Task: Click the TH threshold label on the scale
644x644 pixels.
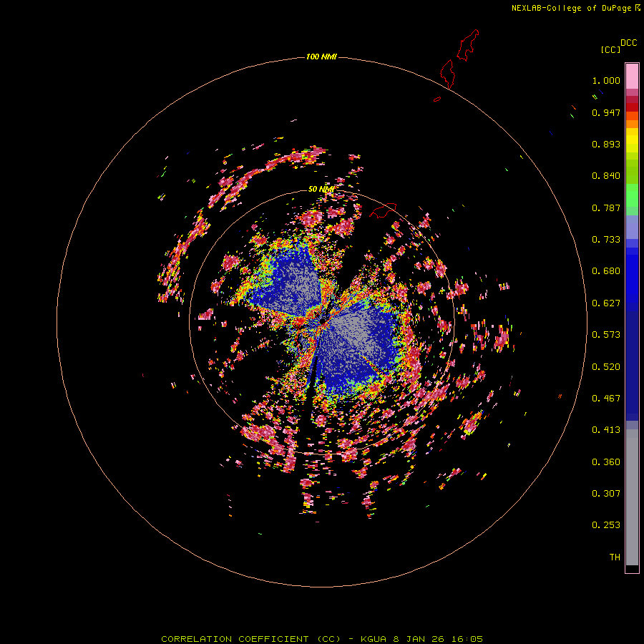Action: (615, 557)
